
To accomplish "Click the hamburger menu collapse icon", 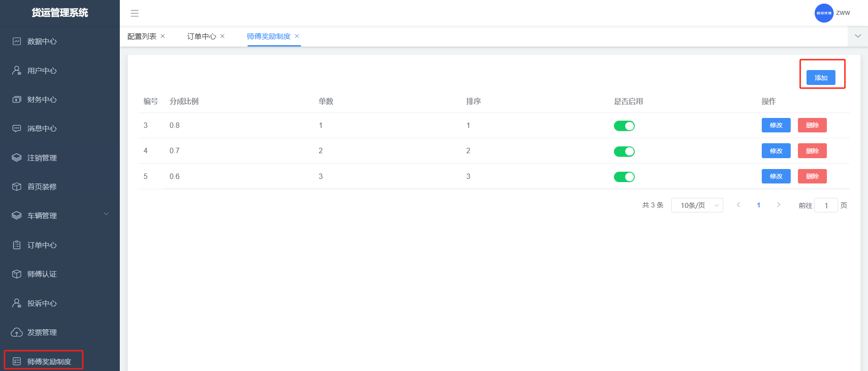I will click(134, 14).
